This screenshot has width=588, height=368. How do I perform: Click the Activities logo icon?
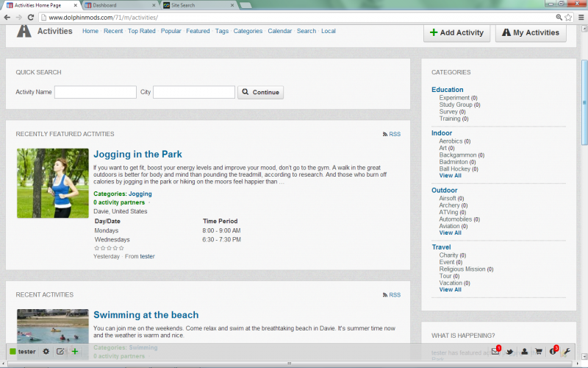(24, 31)
